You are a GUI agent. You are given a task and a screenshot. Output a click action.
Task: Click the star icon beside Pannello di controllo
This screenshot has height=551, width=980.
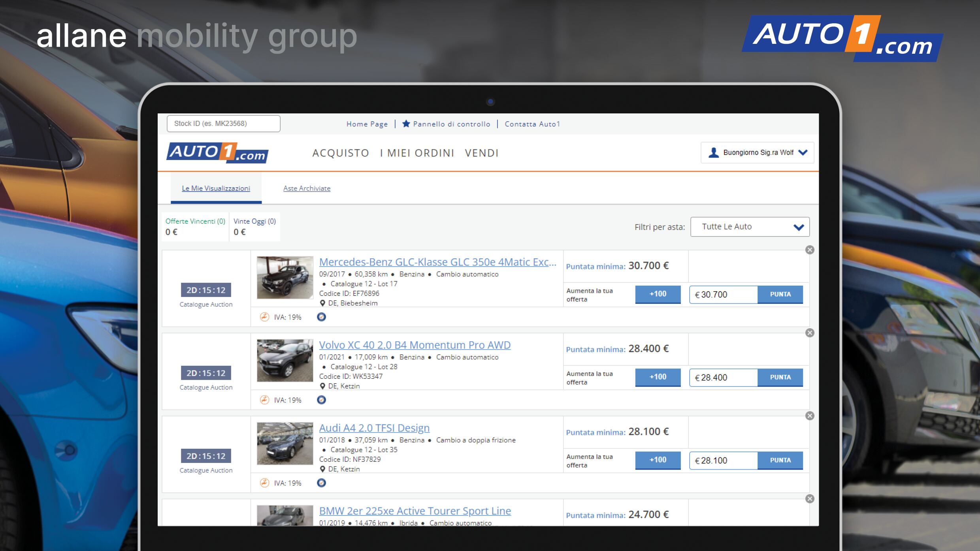pos(406,124)
